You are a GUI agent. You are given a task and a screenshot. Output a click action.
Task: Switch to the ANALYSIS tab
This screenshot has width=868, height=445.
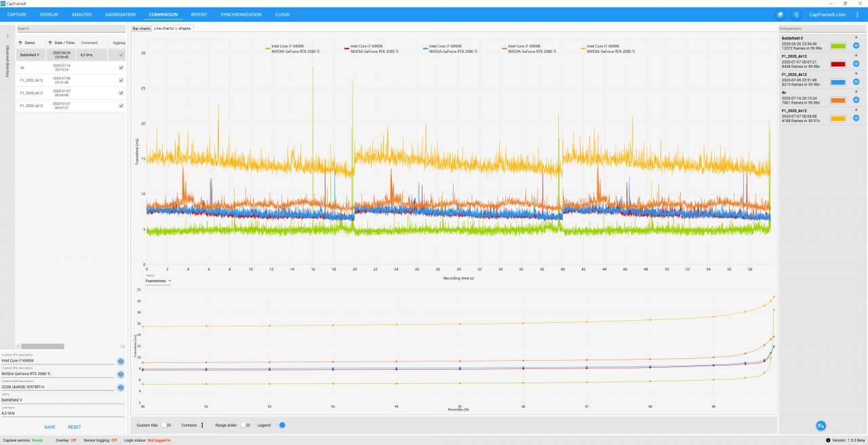pos(81,14)
